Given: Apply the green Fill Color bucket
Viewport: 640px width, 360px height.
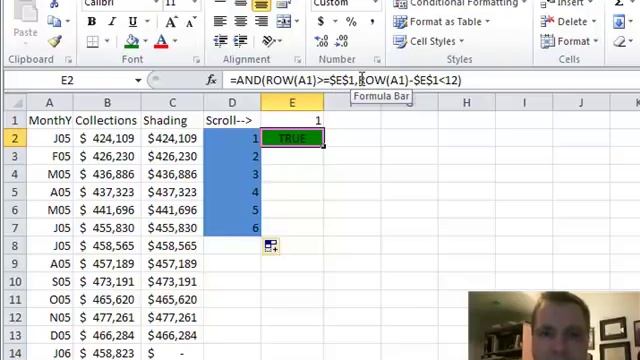Looking at the screenshot, I should (131, 41).
